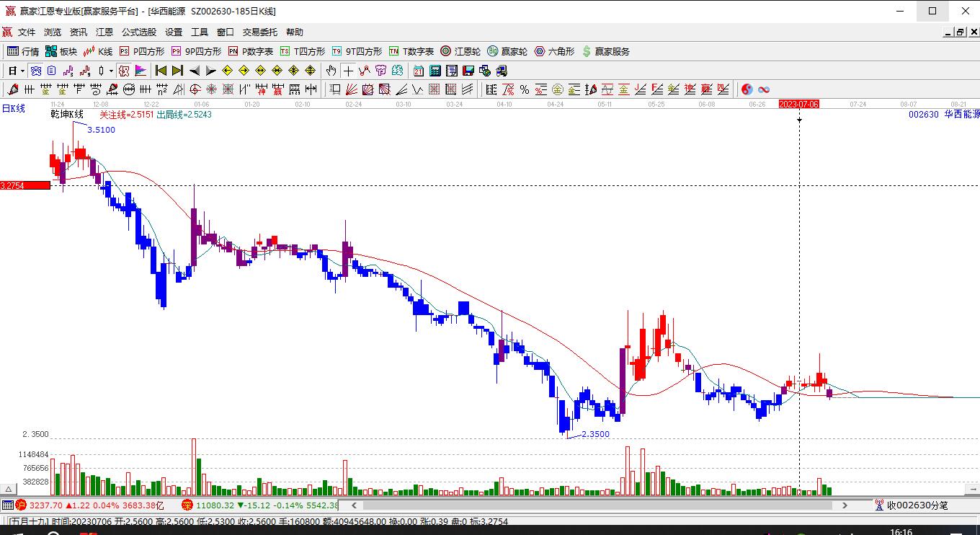Open the 9P四方形 tool
The width and height of the screenshot is (980, 535).
[x=196, y=51]
